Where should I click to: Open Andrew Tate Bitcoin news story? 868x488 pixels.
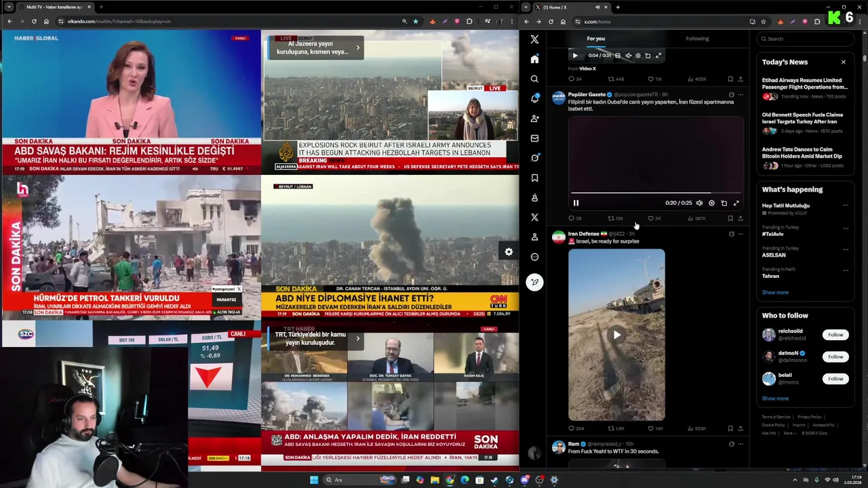pos(805,157)
